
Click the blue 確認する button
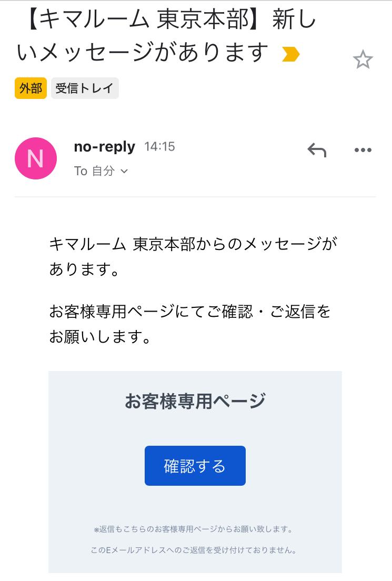click(x=195, y=466)
